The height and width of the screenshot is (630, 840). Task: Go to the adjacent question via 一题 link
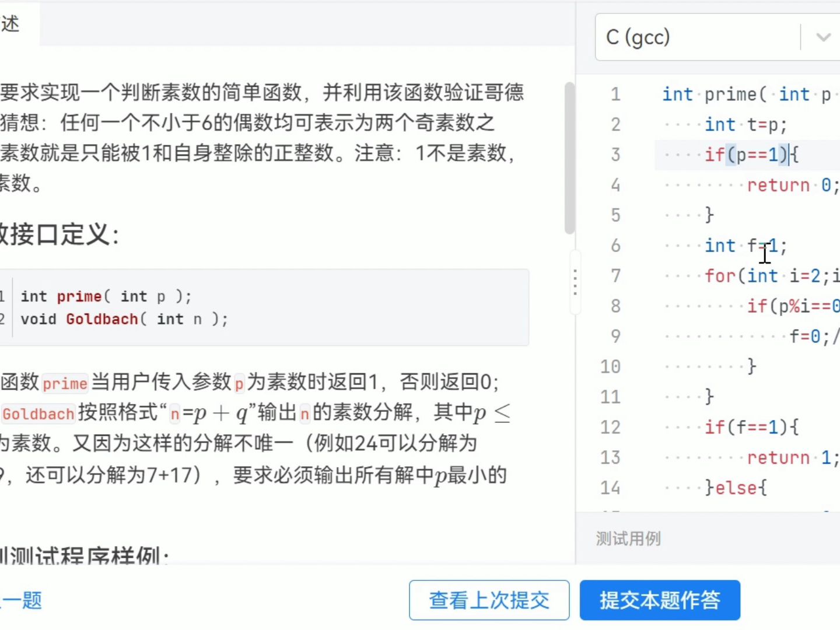pos(22,600)
